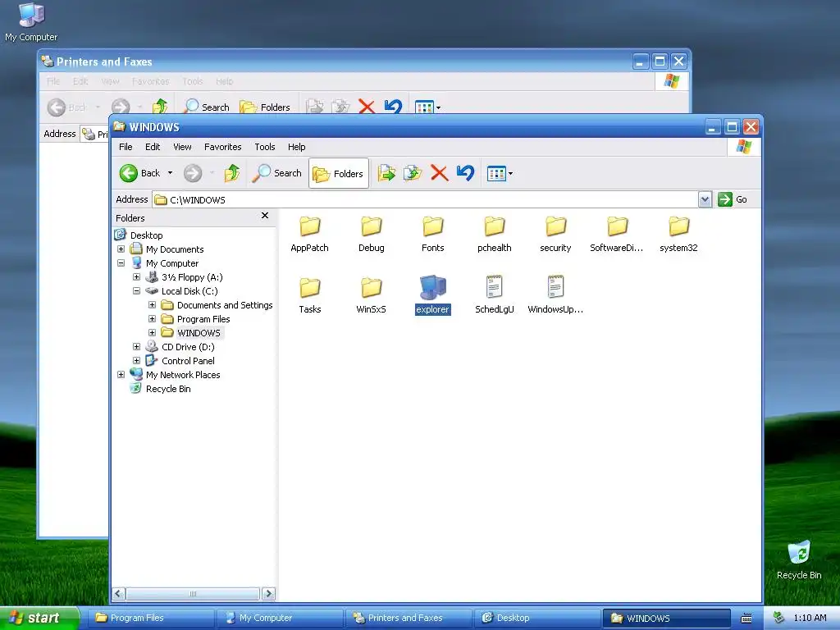The image size is (840, 630).
Task: Select the Fonts folder icon
Action: point(433,226)
